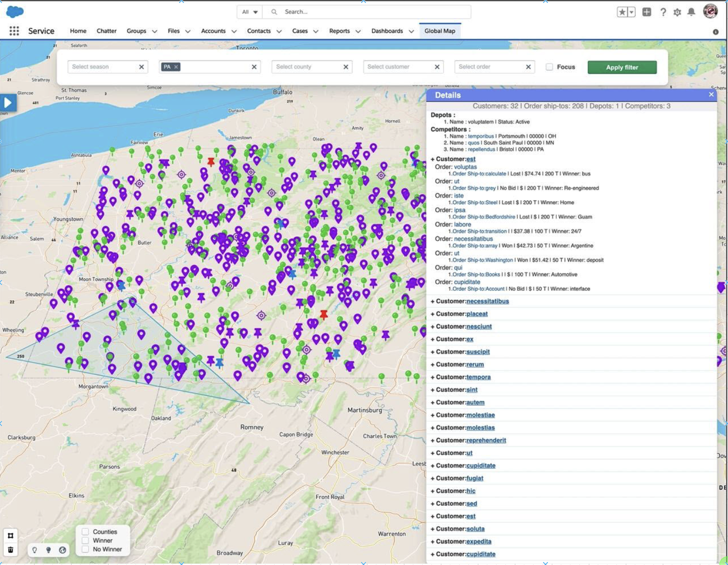
Task: Open the Customer reprehenderit link
Action: (486, 441)
